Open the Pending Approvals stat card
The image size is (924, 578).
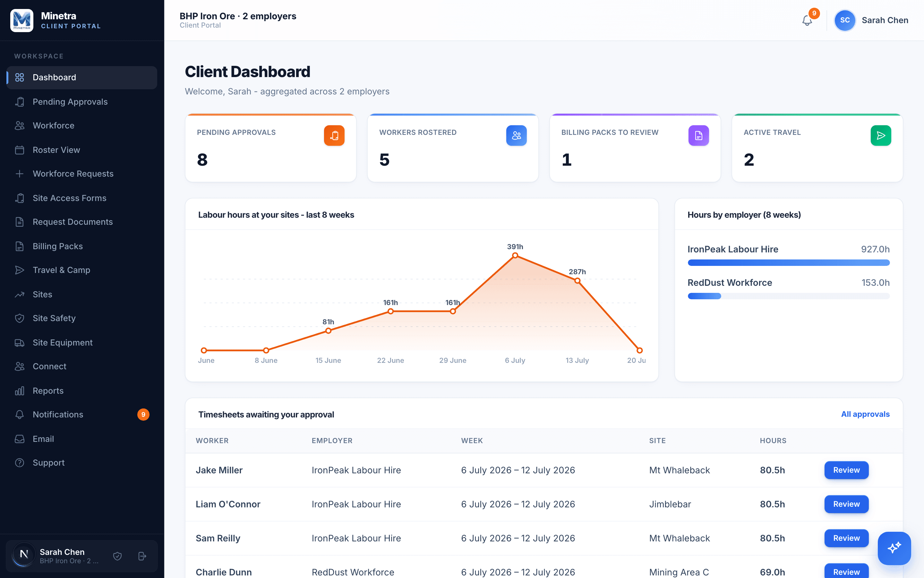(271, 148)
